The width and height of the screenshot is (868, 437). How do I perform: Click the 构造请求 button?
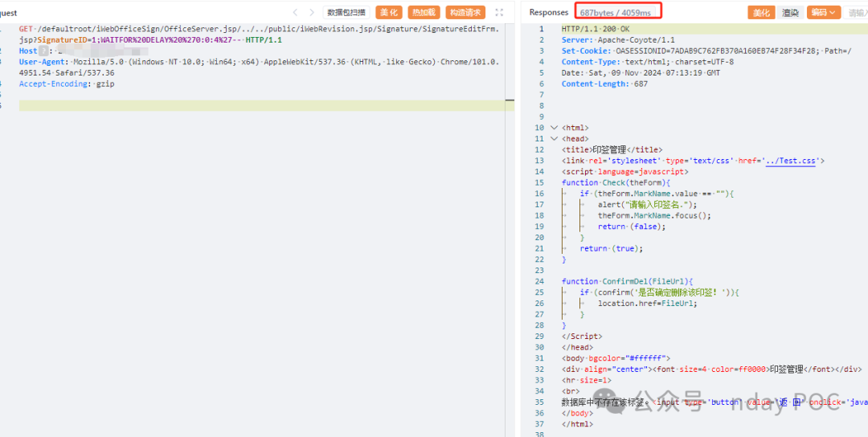465,12
